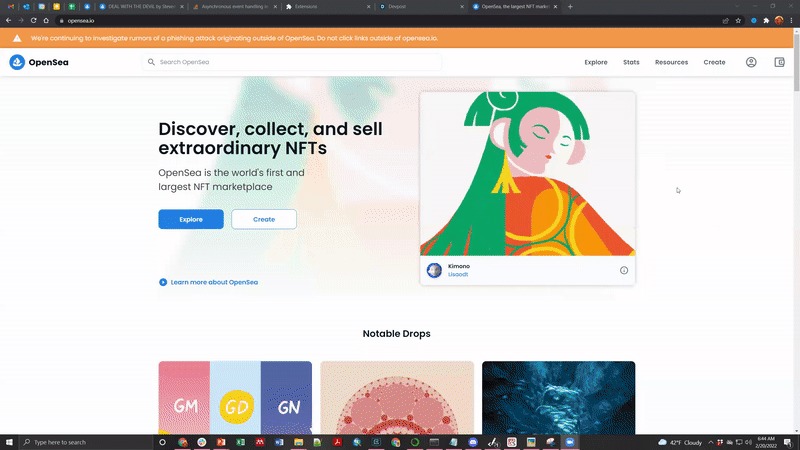Open the Windows Start menu
The image size is (800, 450).
click(9, 442)
